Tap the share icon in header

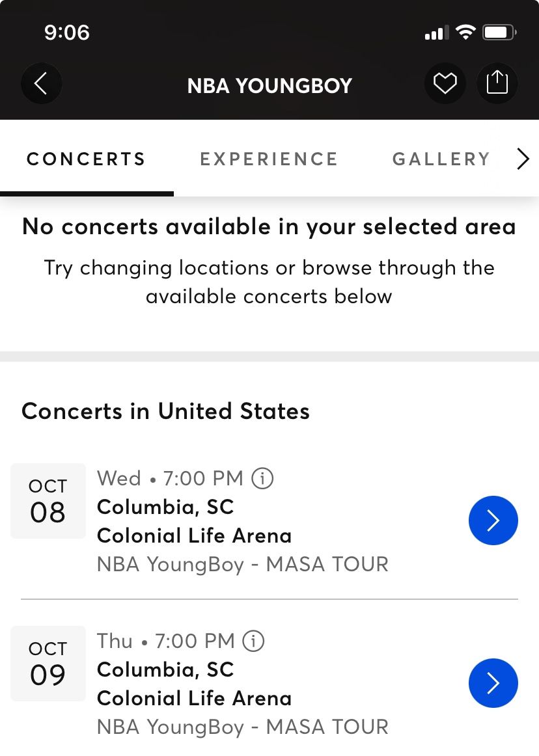497,83
